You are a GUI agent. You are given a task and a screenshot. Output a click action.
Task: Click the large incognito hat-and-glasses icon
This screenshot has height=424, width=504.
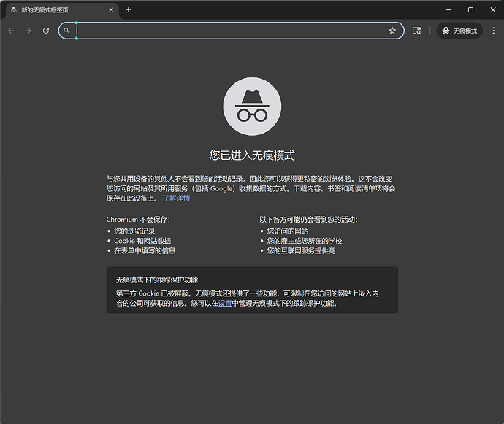point(252,107)
